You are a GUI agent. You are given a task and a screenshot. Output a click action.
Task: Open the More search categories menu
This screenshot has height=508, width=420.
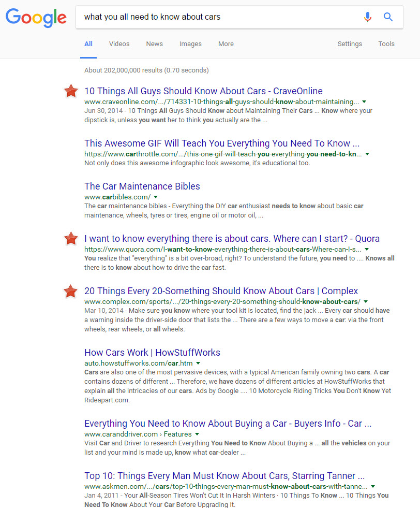pos(226,43)
